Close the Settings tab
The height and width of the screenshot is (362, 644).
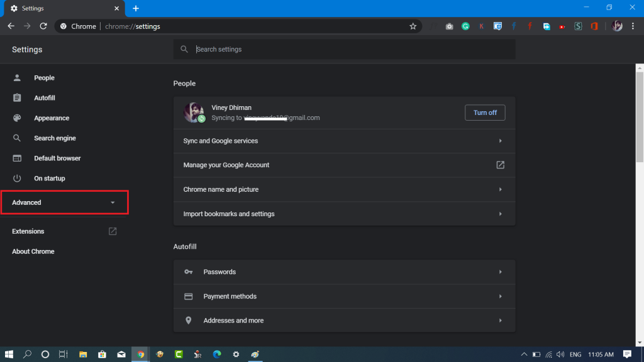point(116,8)
